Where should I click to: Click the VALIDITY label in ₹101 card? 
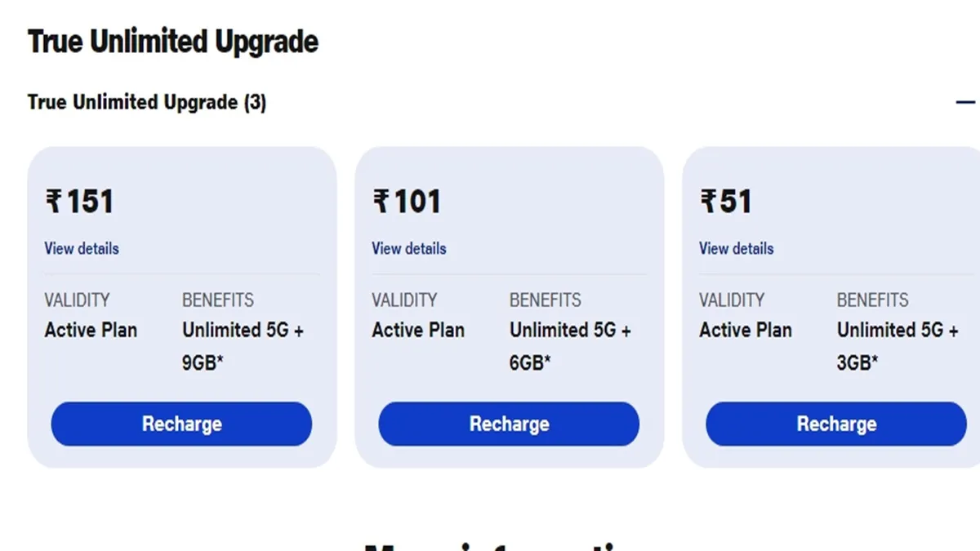404,300
